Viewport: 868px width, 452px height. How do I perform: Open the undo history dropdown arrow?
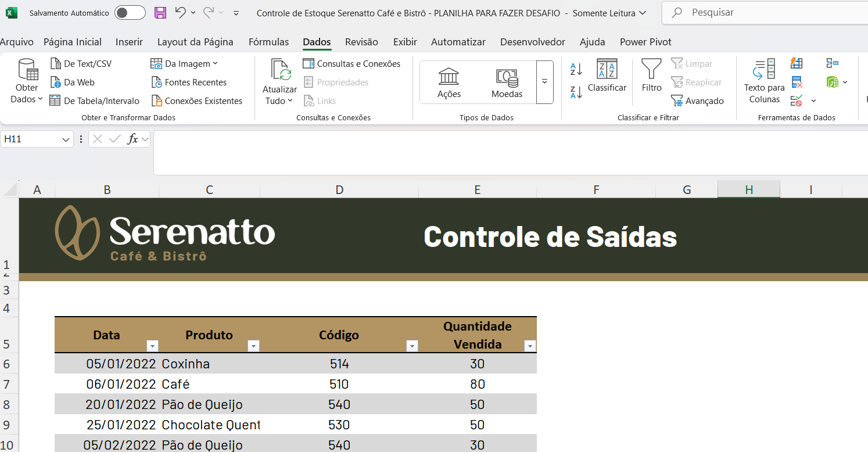[193, 13]
